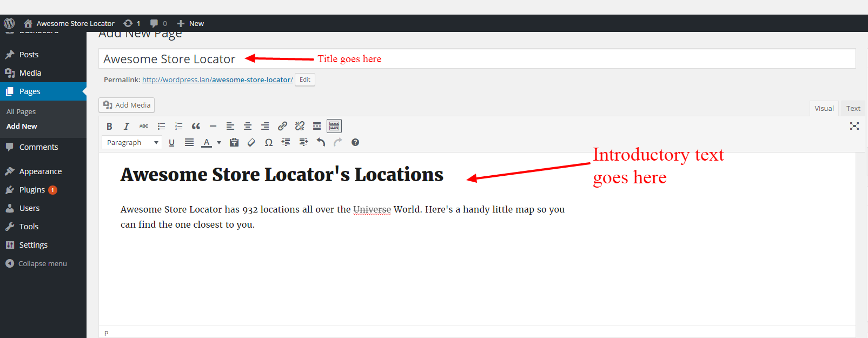Insert the Read More tag
Screen dimensions: 868x338
pyautogui.click(x=317, y=126)
